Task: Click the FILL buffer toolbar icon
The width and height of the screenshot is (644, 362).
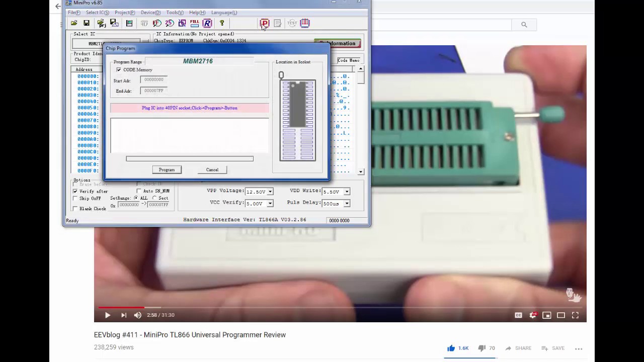Action: pyautogui.click(x=195, y=23)
